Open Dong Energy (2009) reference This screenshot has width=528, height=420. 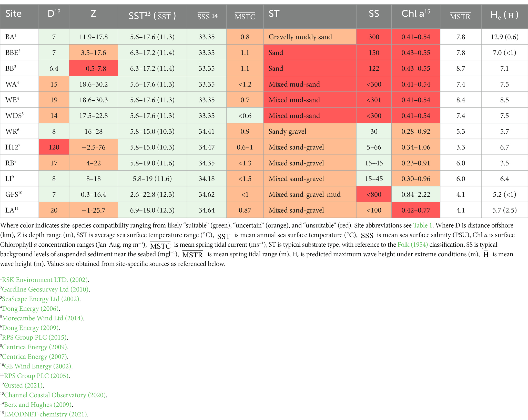pos(31,328)
